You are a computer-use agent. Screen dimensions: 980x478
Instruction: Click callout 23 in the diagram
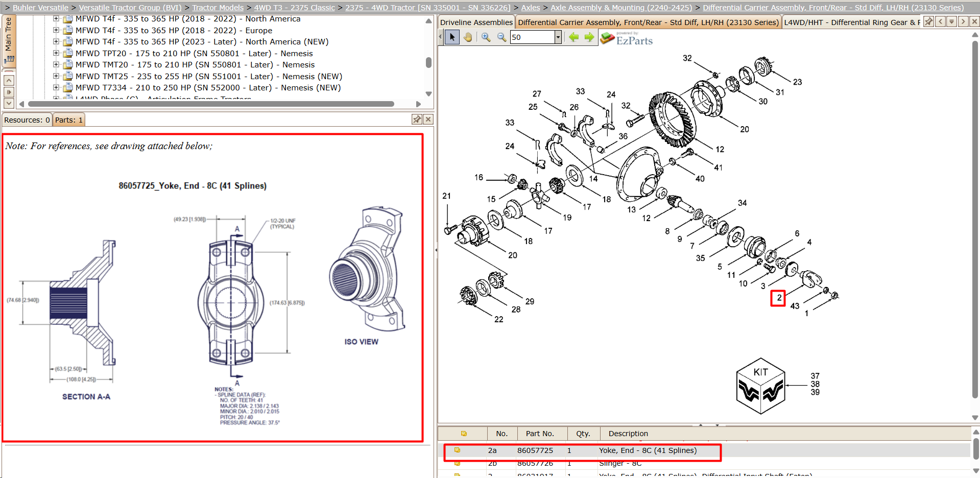pos(797,82)
